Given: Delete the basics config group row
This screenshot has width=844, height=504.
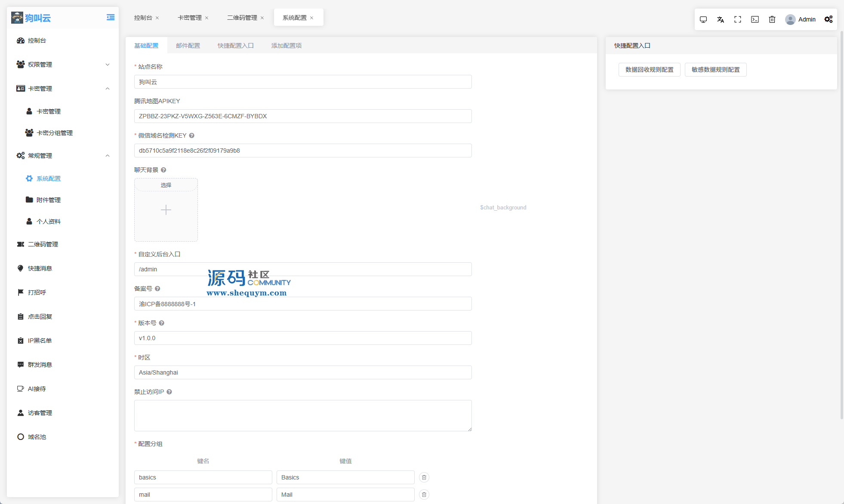Looking at the screenshot, I should tap(424, 477).
